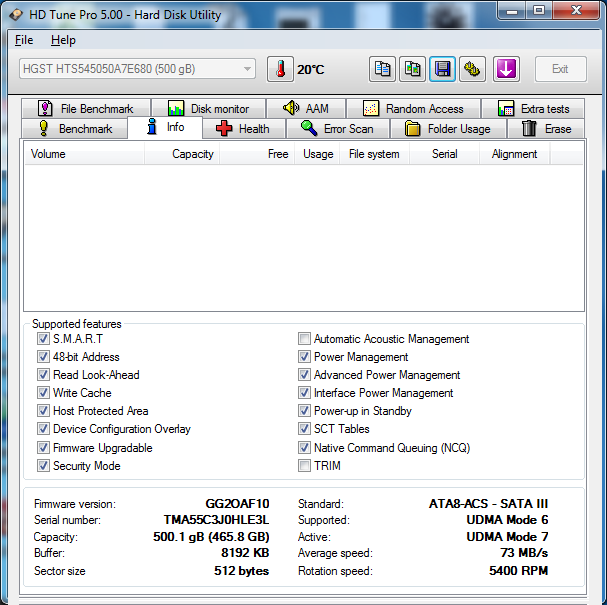607x605 pixels.
Task: Open the options gear icon
Action: 472,69
